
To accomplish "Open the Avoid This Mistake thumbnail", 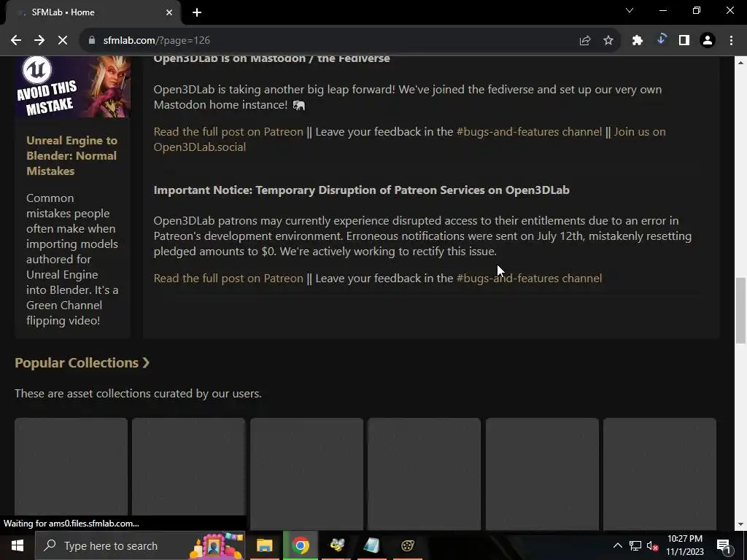I will click(x=72, y=87).
